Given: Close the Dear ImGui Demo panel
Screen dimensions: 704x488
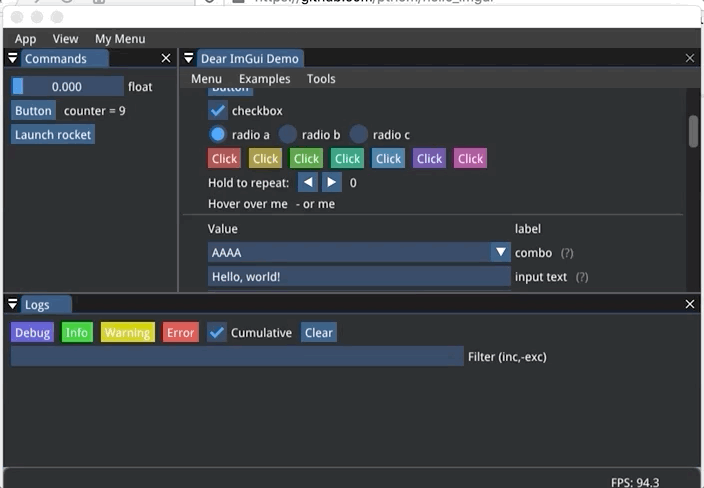Looking at the screenshot, I should [x=690, y=58].
